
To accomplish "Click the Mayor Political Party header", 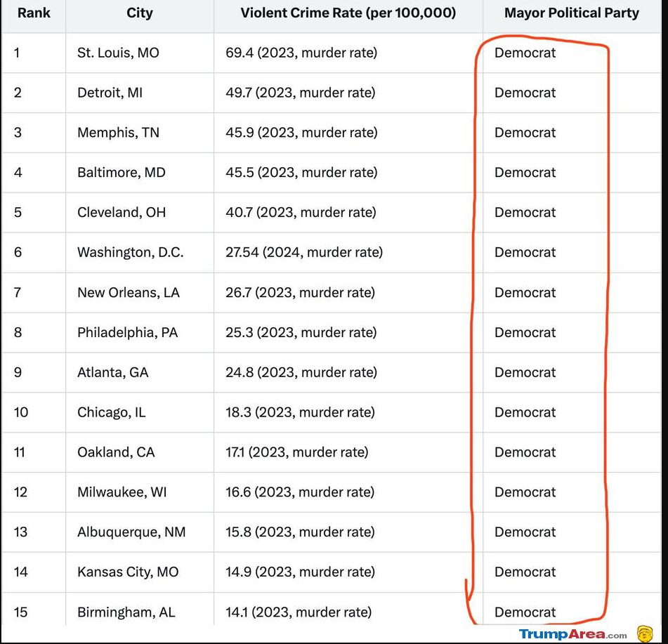I will coord(572,13).
